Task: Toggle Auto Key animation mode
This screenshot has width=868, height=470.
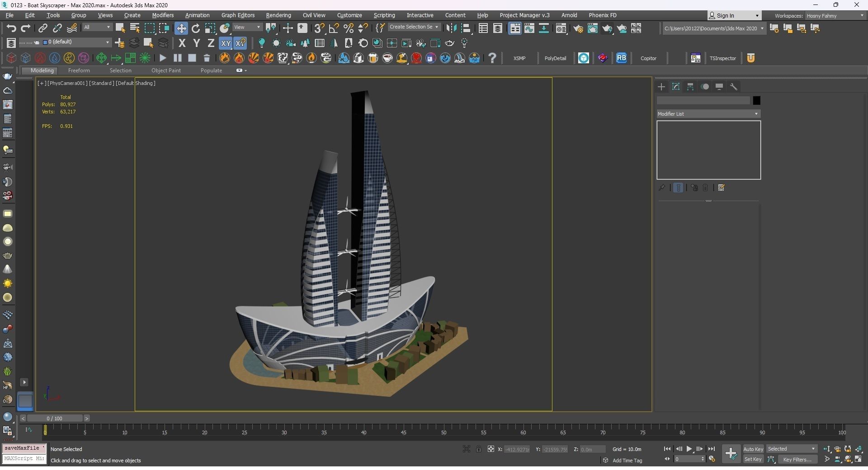Action: point(753,449)
